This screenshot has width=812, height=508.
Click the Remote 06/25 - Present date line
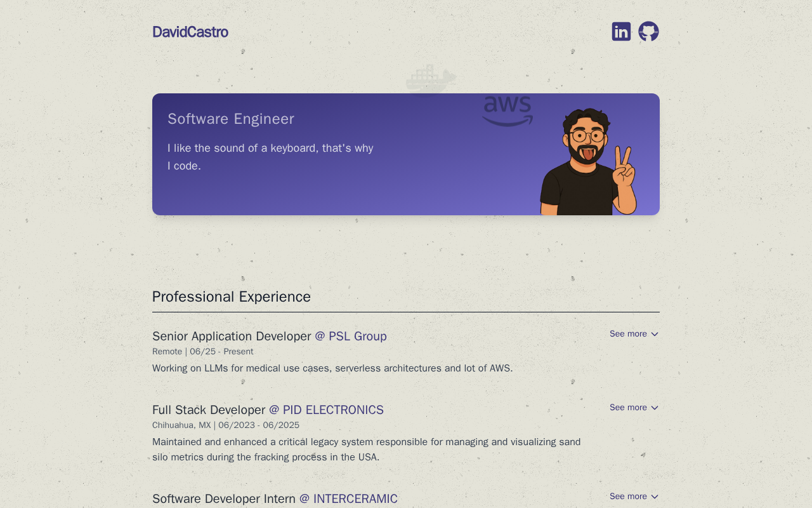[203, 352]
